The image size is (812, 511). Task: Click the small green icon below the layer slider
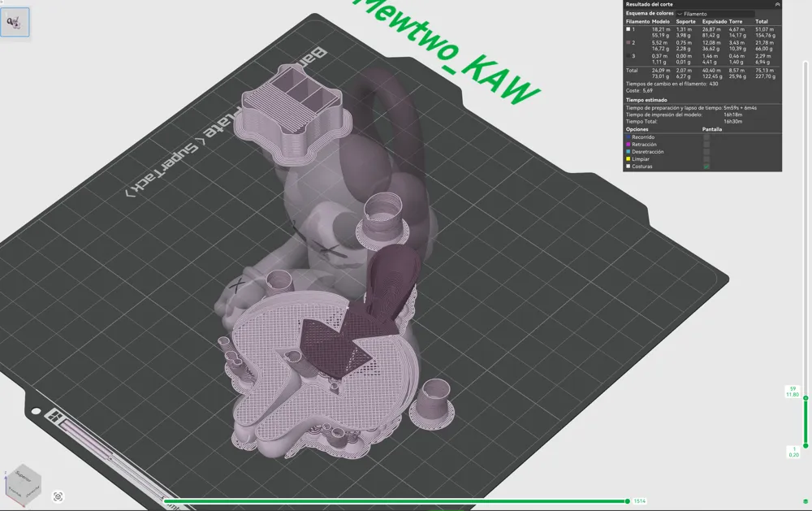pyautogui.click(x=806, y=501)
